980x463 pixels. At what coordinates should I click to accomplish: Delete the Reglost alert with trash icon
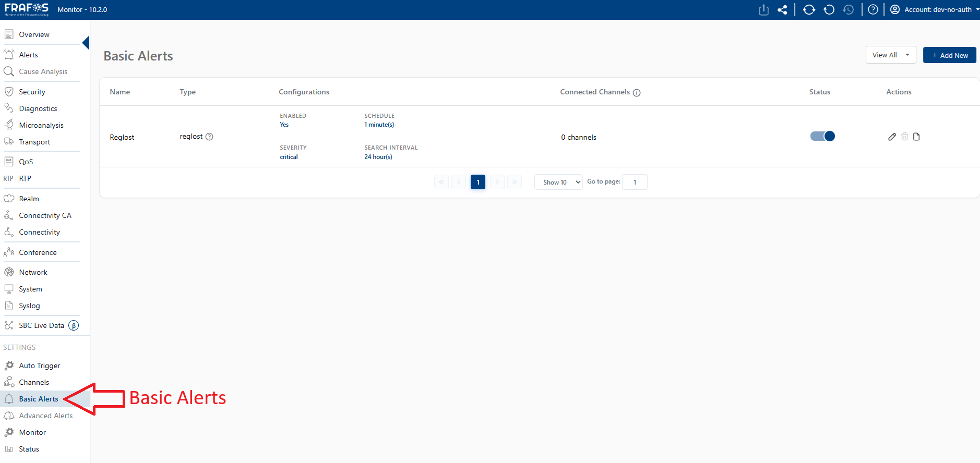904,137
